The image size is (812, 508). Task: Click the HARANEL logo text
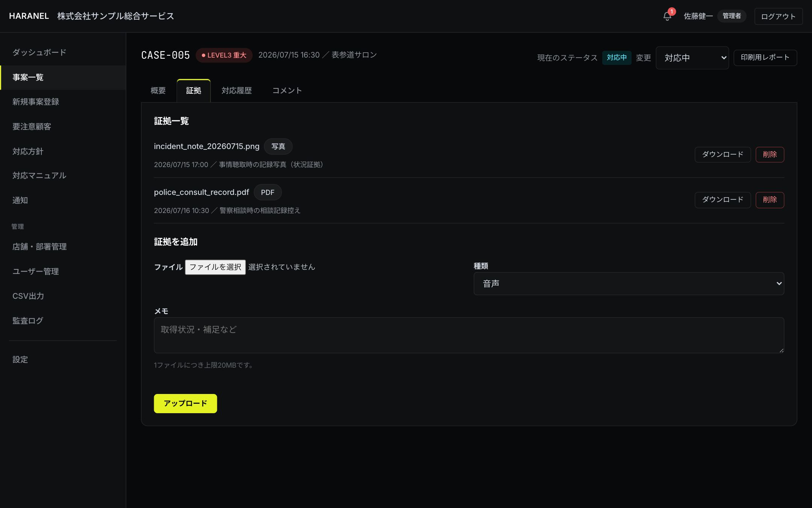point(29,16)
